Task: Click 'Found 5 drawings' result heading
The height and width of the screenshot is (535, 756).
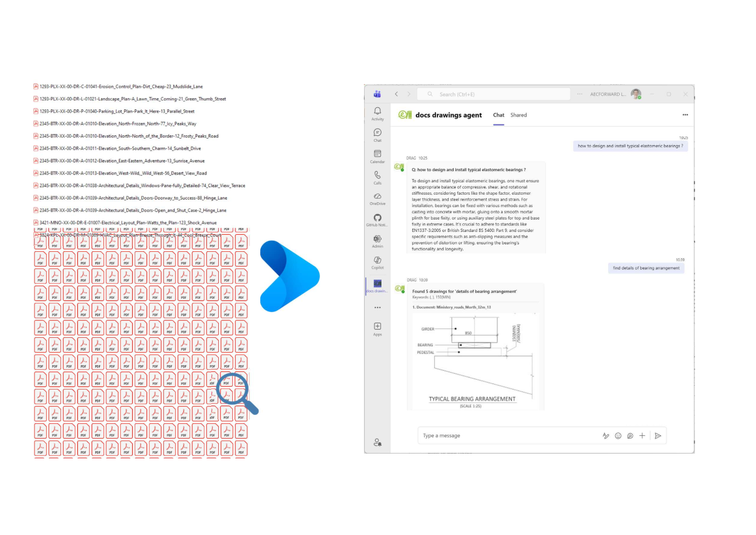Action: click(x=464, y=291)
